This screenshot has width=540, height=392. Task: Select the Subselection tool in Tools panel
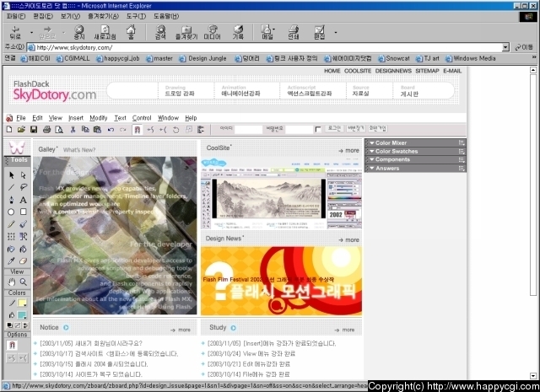click(23, 175)
